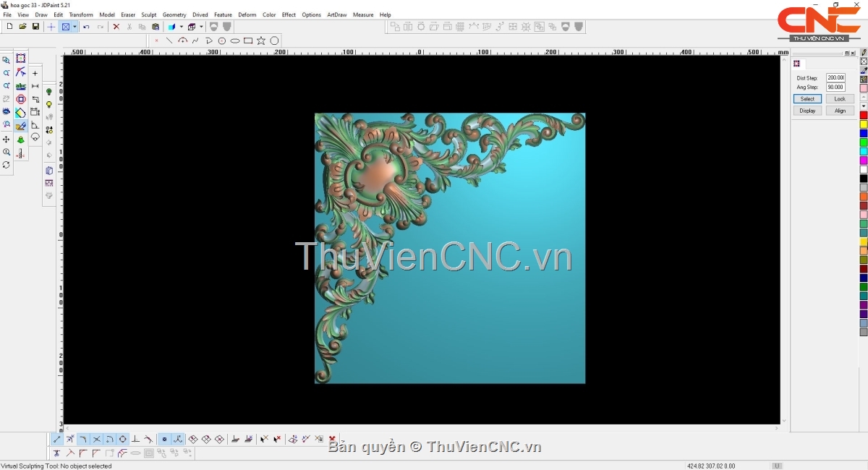Open the Open File folder icon
This screenshot has width=868, height=470.
click(x=22, y=27)
